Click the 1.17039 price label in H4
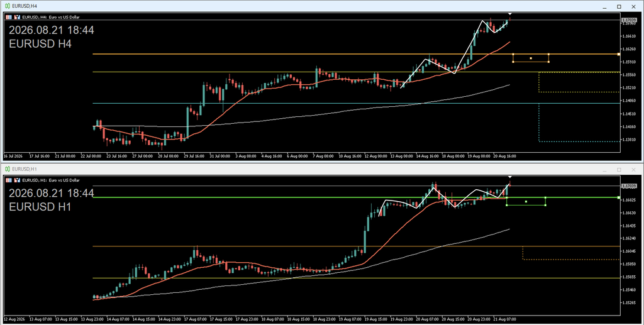Screen dimensions: 644x325 (629, 19)
